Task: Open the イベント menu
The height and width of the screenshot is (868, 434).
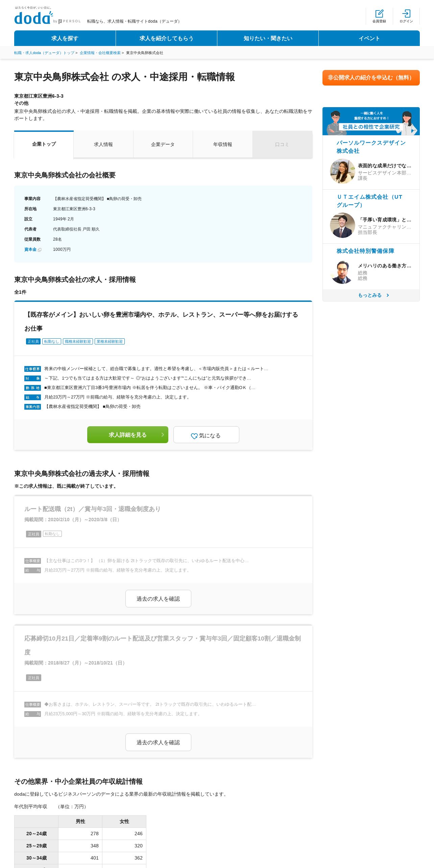Action: tap(369, 38)
